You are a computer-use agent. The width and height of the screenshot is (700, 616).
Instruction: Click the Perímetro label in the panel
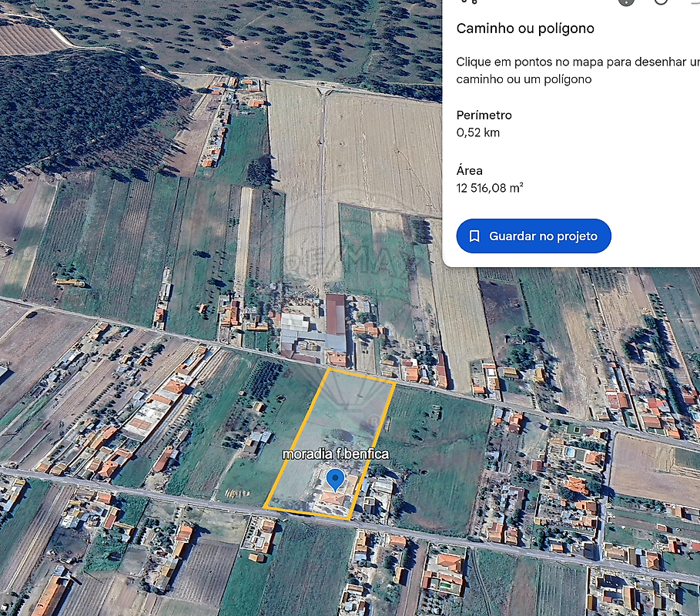coord(484,115)
